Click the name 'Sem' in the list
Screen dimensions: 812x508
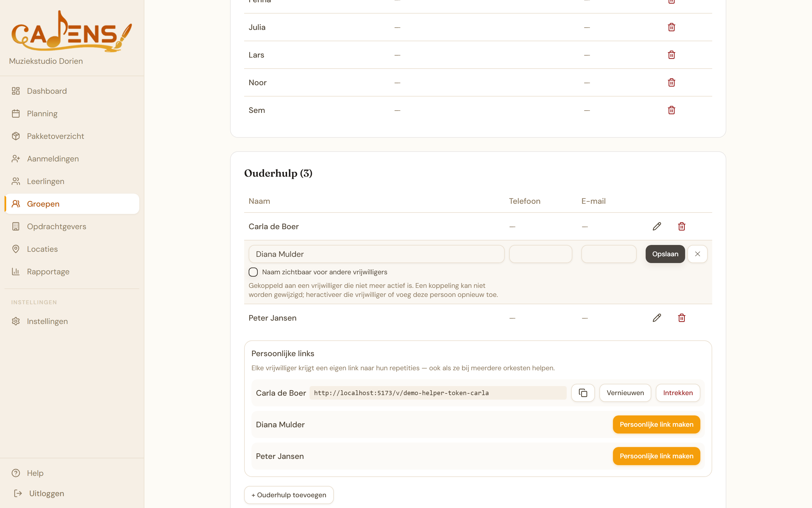pos(257,110)
